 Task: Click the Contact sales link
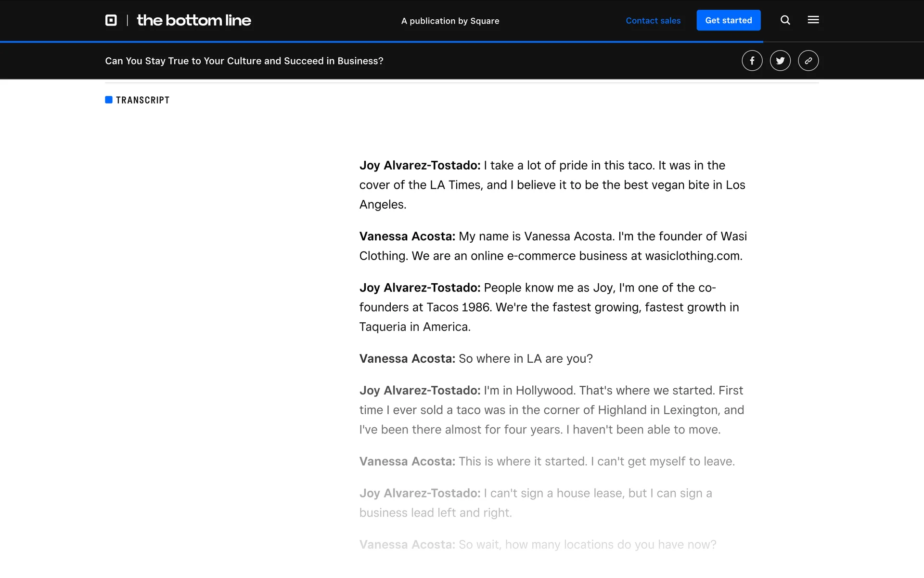[653, 21]
